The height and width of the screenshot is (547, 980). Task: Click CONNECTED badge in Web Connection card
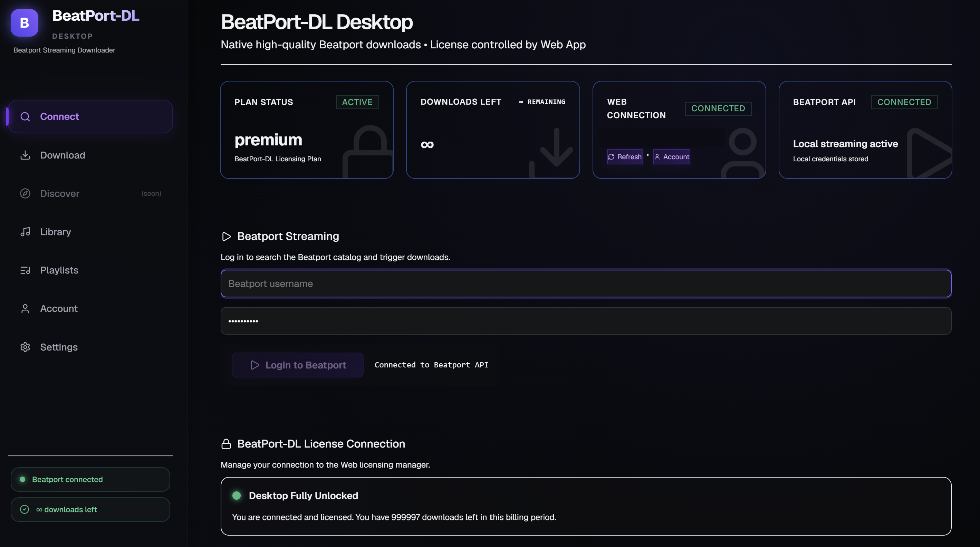coord(718,108)
